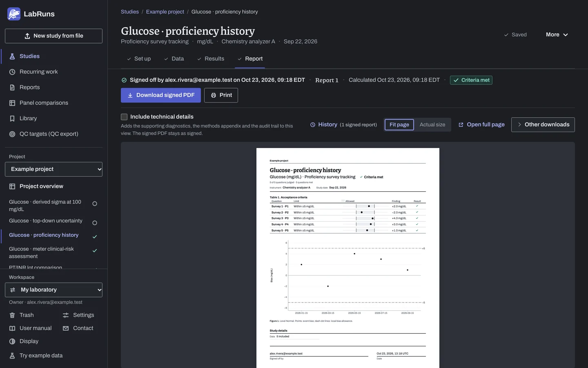
Task: Click the signed-off check circle icon
Action: coord(124,80)
